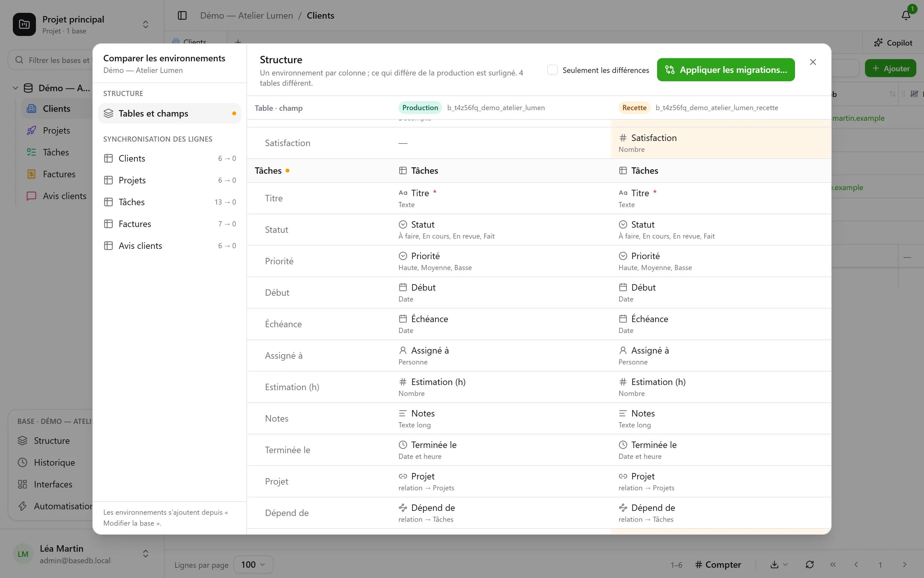The image size is (924, 578).
Task: Click the Factures invoice icon
Action: click(31, 174)
